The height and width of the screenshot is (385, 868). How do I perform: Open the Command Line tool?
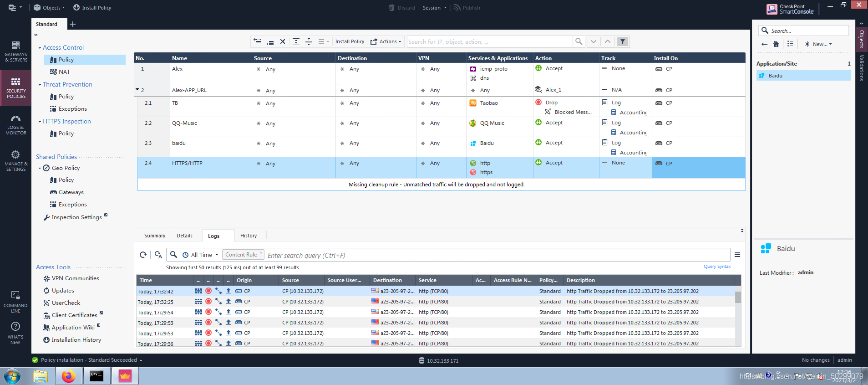point(15,302)
